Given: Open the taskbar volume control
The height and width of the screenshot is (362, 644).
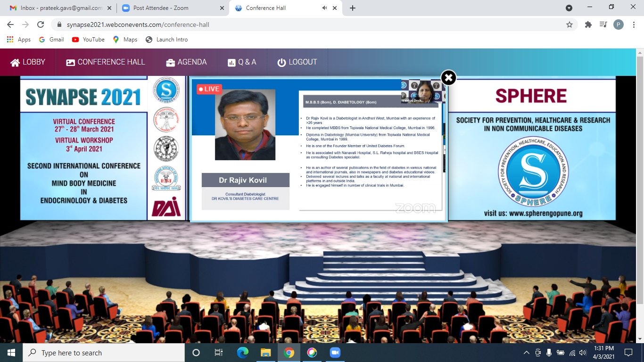Looking at the screenshot, I should (x=582, y=353).
